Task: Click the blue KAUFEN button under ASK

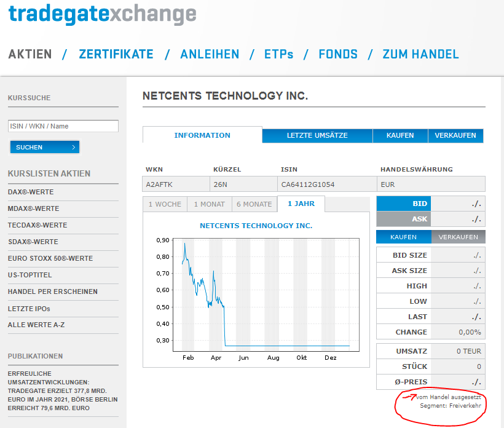Action: (x=404, y=237)
